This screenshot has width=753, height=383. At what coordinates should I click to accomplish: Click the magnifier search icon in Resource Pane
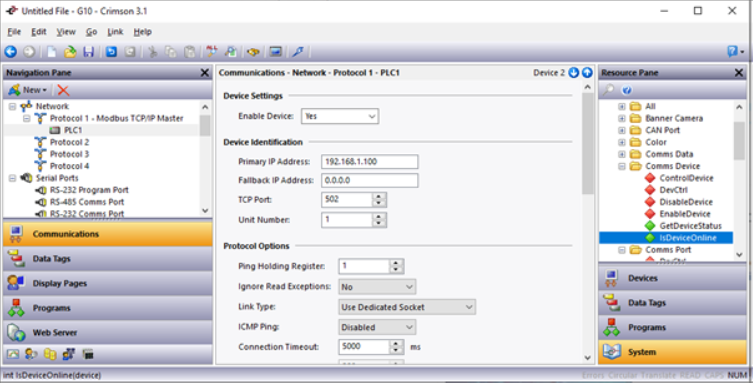[x=608, y=90]
